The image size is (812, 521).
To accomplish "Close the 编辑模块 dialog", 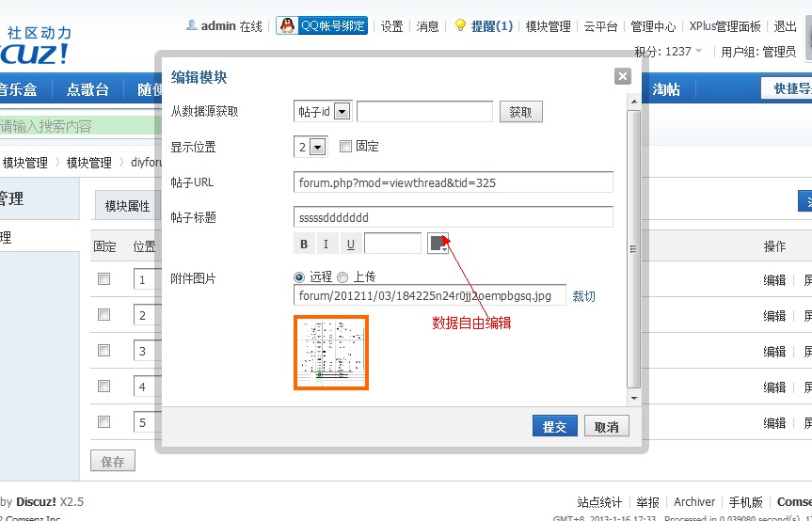I will (x=623, y=76).
